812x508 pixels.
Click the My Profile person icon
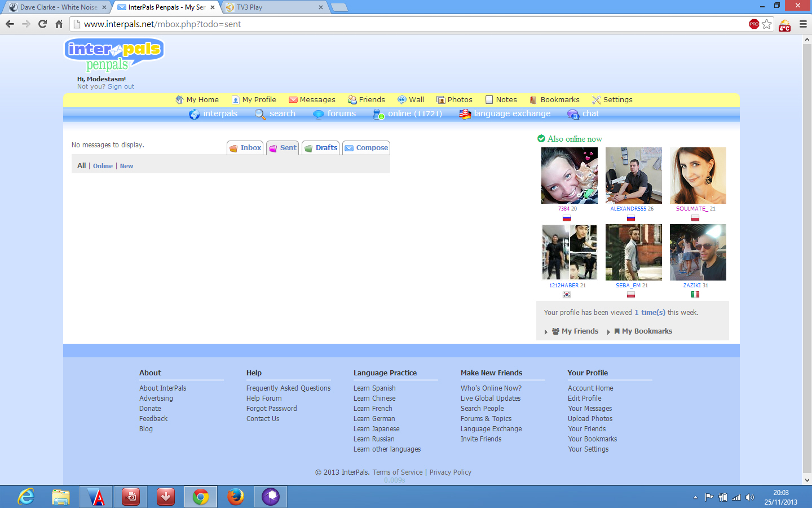tap(236, 100)
